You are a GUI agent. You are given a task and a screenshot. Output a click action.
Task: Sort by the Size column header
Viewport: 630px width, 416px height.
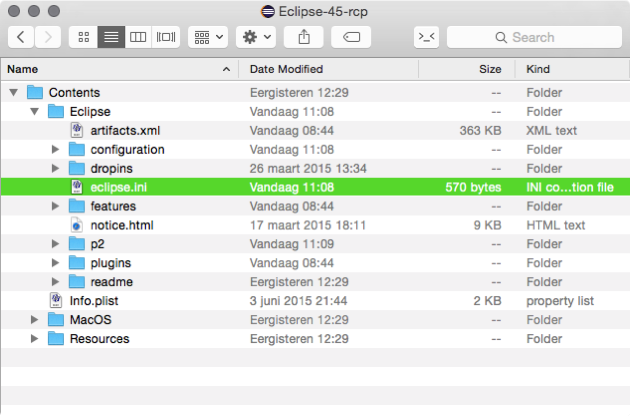(x=467, y=69)
